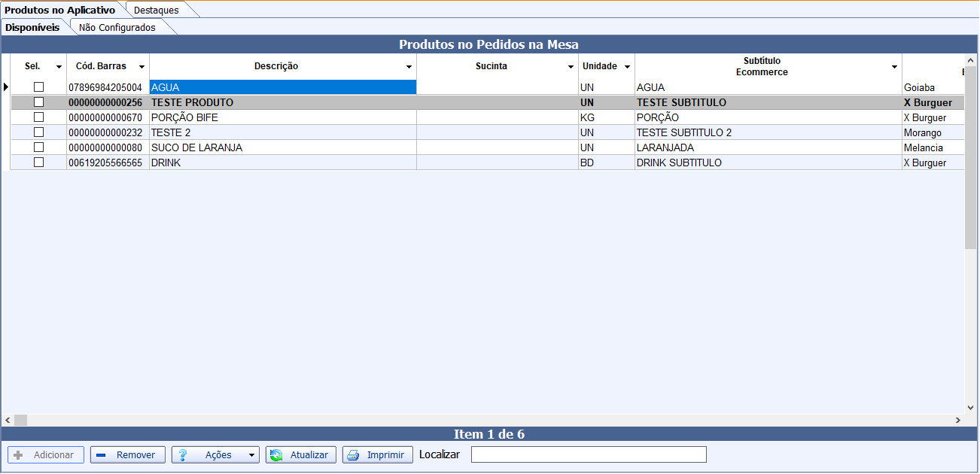The height and width of the screenshot is (474, 980).
Task: Open the Não Configurados tab
Action: pyautogui.click(x=117, y=27)
